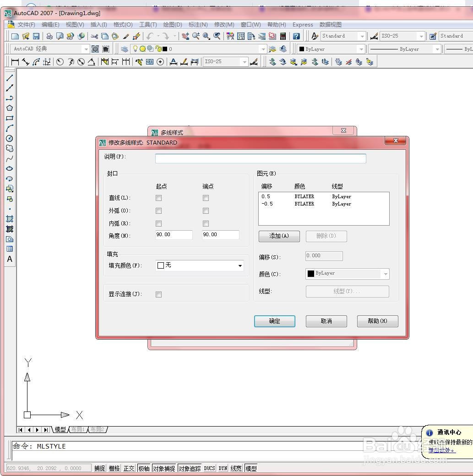Image resolution: width=473 pixels, height=476 pixels.
Task: Select the Spline drawing tool
Action: click(x=10, y=159)
